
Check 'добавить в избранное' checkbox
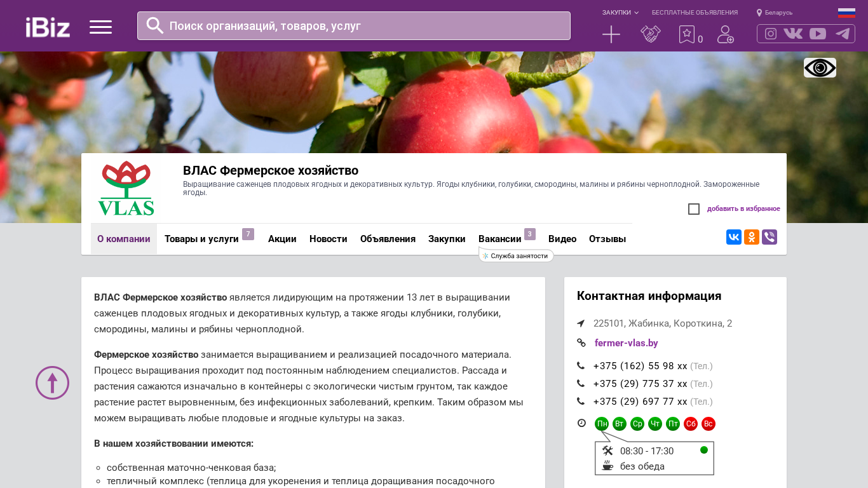pos(694,209)
